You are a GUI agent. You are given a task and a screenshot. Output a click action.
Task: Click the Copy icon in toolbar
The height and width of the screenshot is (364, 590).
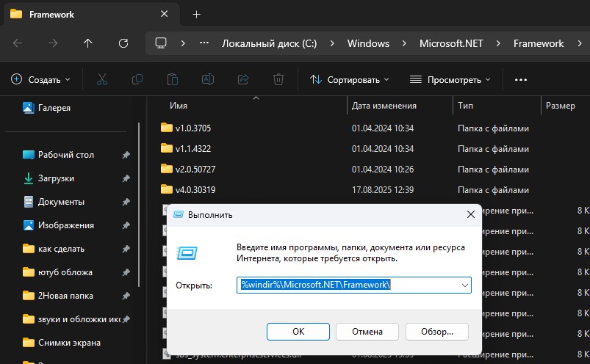pyautogui.click(x=137, y=79)
